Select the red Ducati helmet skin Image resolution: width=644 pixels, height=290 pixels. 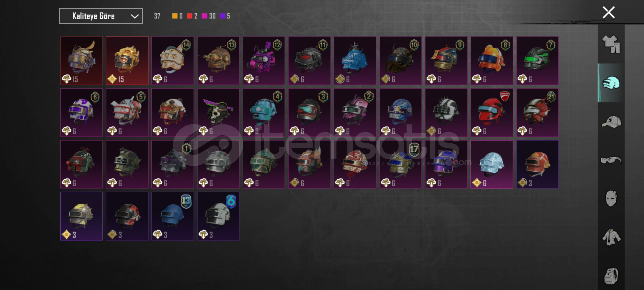(x=492, y=113)
